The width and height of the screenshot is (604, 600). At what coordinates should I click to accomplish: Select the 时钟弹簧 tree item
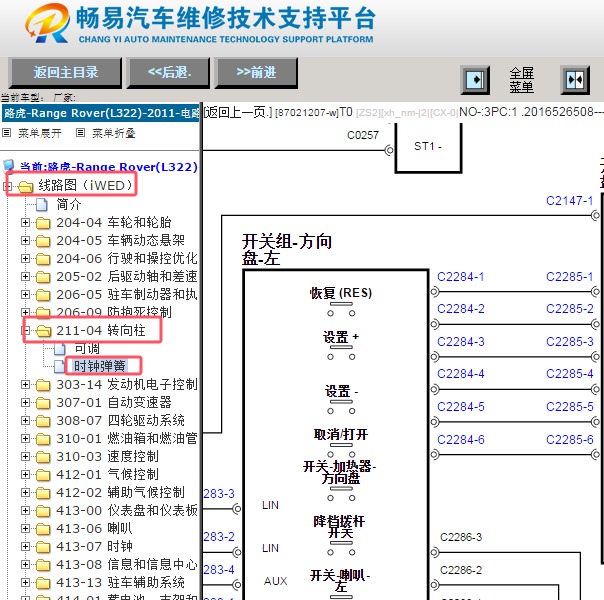(x=100, y=366)
